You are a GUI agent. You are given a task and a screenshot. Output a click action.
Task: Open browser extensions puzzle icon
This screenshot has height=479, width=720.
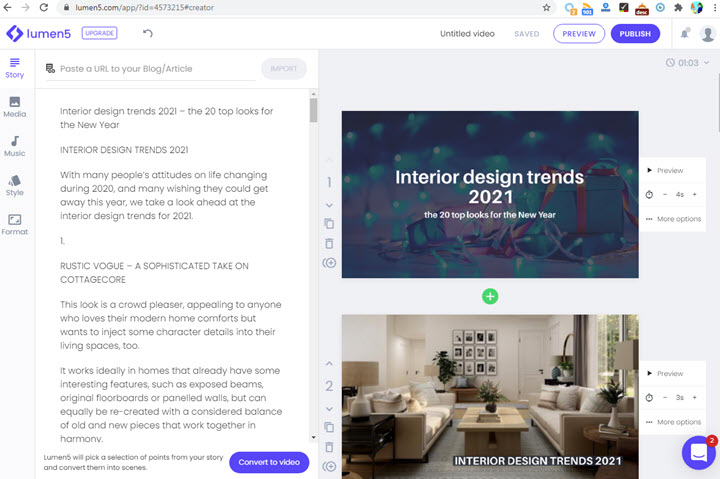pos(678,7)
